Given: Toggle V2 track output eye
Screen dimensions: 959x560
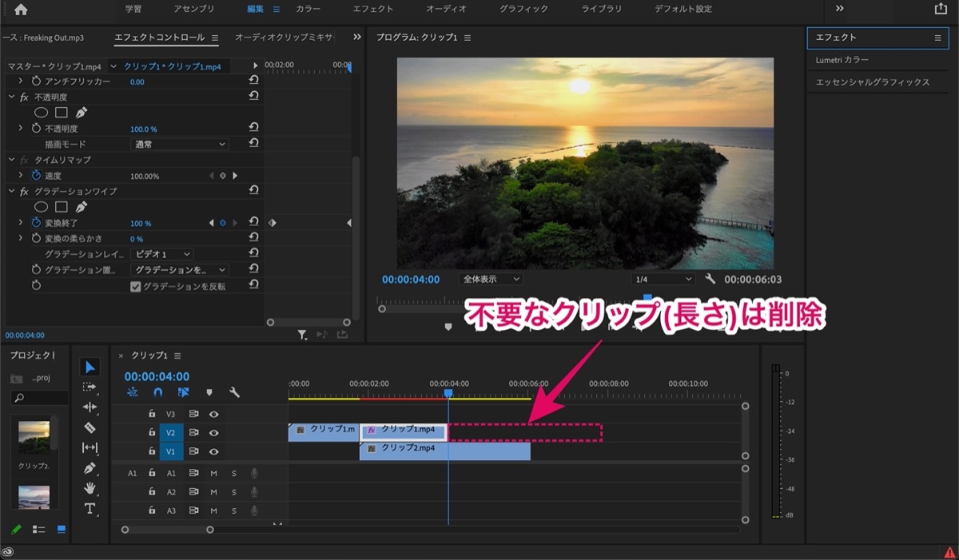Looking at the screenshot, I should click(214, 432).
